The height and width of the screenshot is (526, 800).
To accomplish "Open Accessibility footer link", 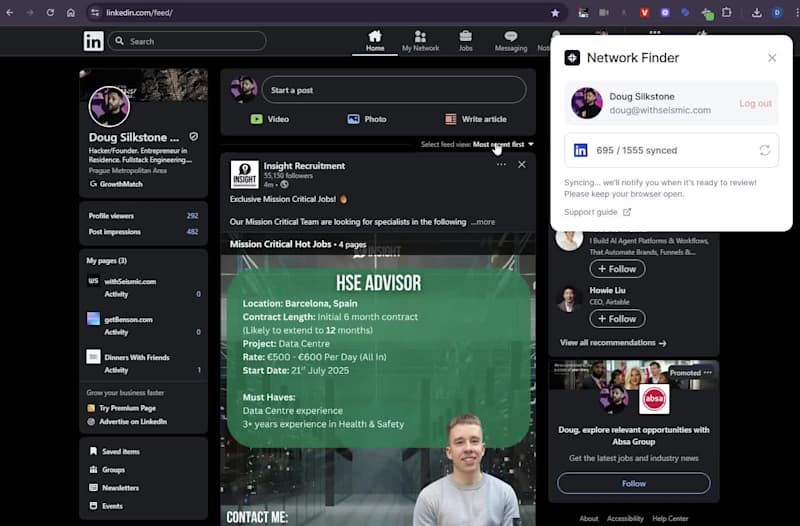I will 625,518.
